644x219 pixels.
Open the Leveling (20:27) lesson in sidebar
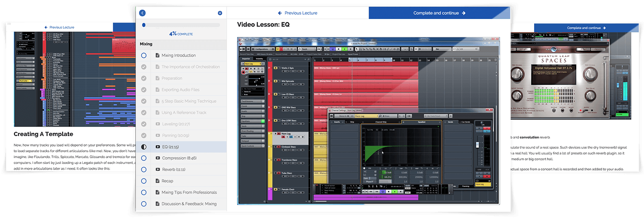[x=176, y=124]
